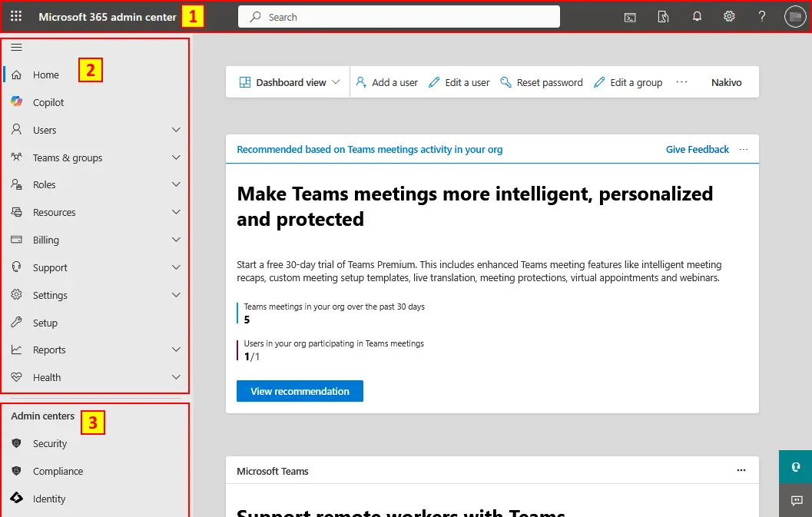This screenshot has height=517, width=812.
Task: Open the help question mark
Action: [762, 17]
